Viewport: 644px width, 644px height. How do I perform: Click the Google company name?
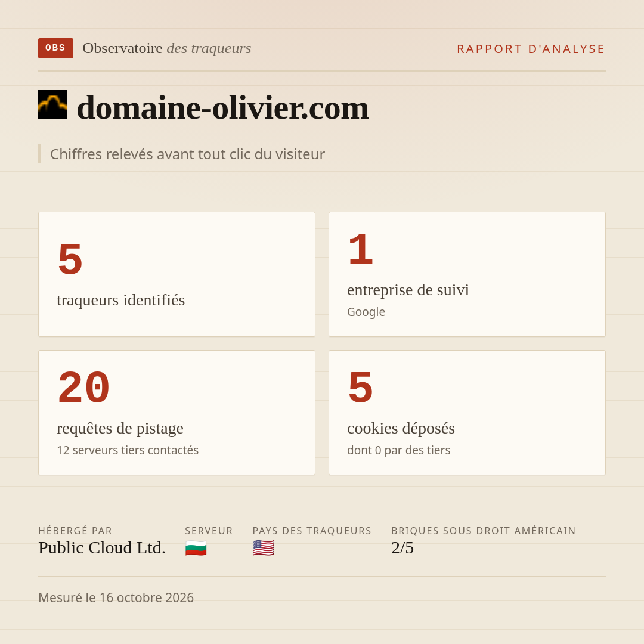coord(366,312)
